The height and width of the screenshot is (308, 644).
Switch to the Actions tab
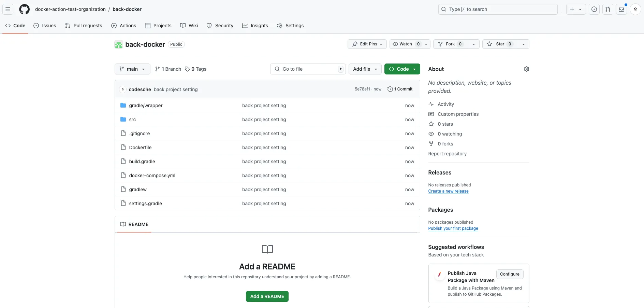point(124,26)
